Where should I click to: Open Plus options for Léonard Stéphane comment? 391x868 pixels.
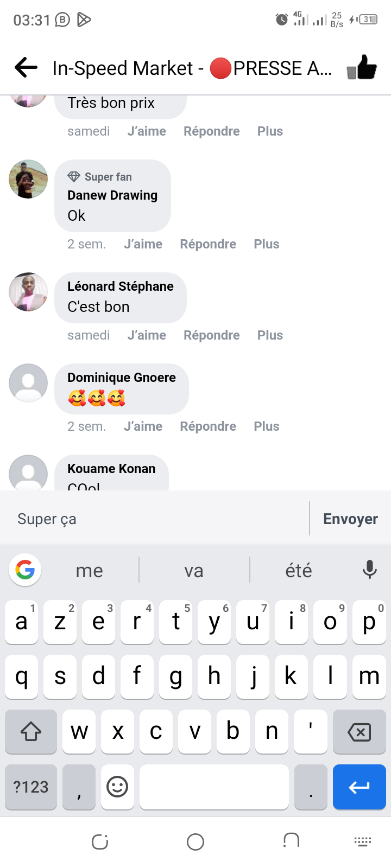[270, 335]
